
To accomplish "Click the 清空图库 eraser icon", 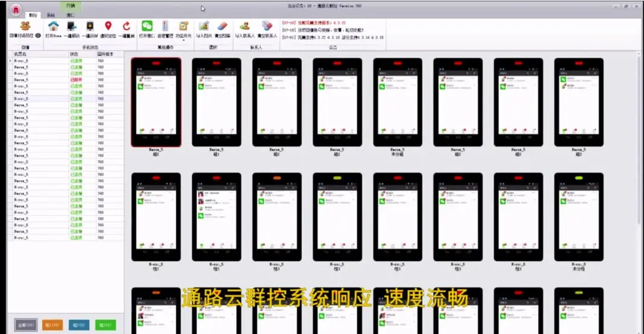I will pos(222,27).
